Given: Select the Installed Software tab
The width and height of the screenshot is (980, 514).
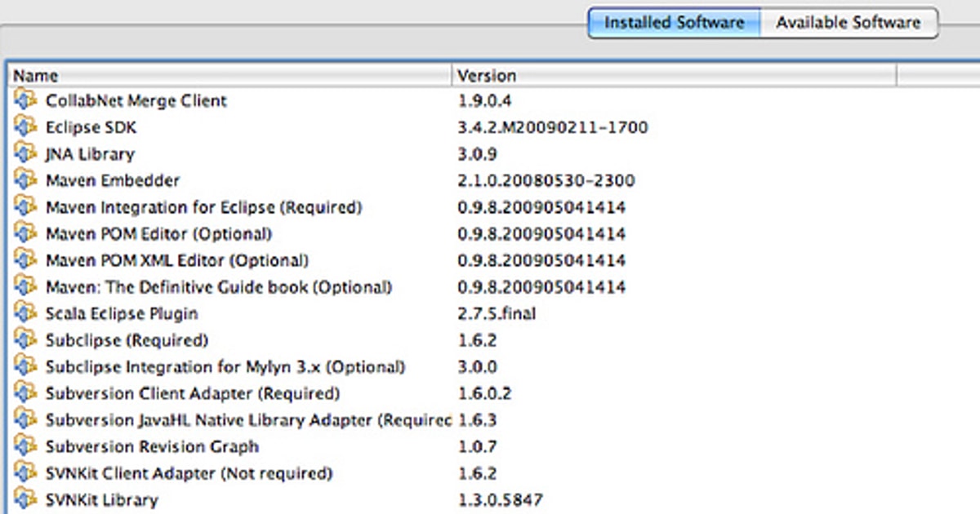Looking at the screenshot, I should 673,22.
